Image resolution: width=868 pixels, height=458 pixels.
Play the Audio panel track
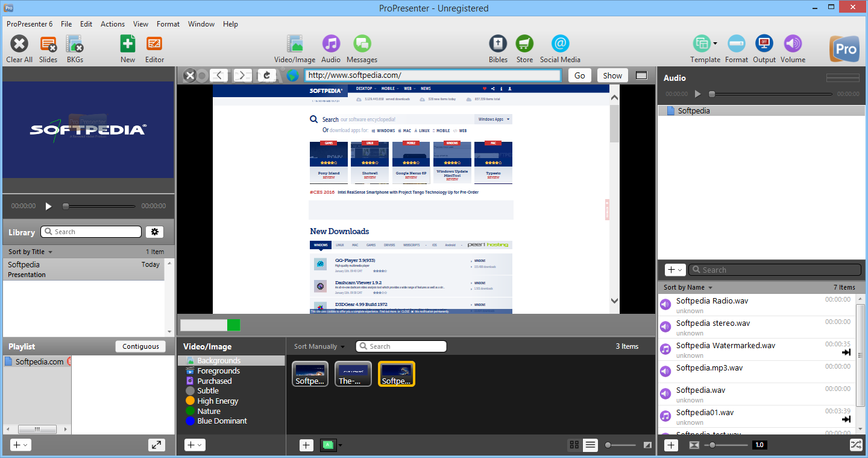tap(697, 94)
